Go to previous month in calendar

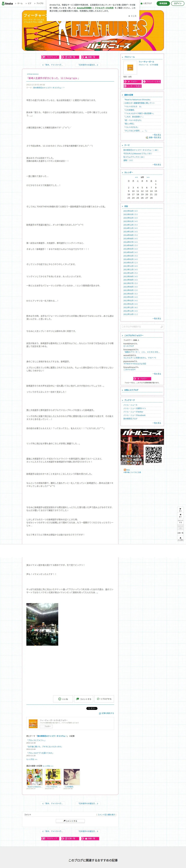pos(136,177)
